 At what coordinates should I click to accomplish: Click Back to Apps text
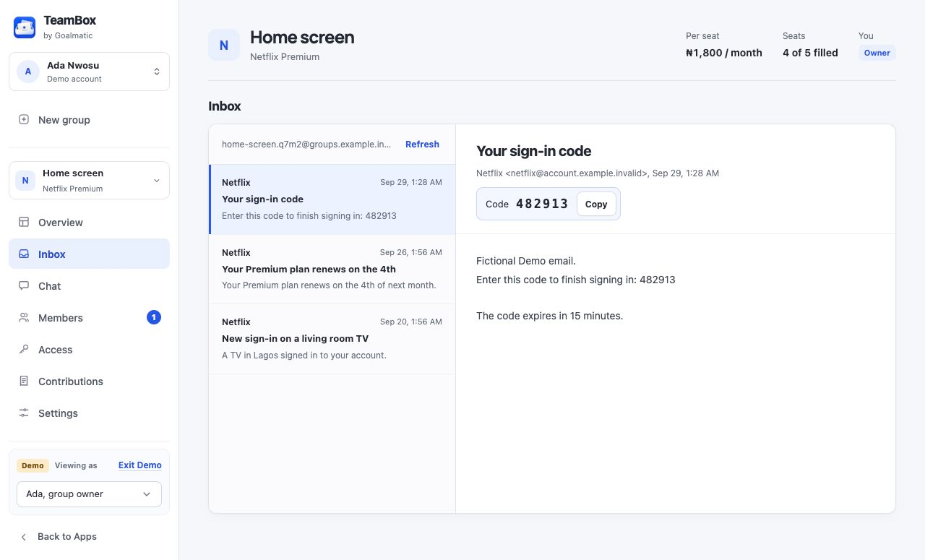click(67, 536)
